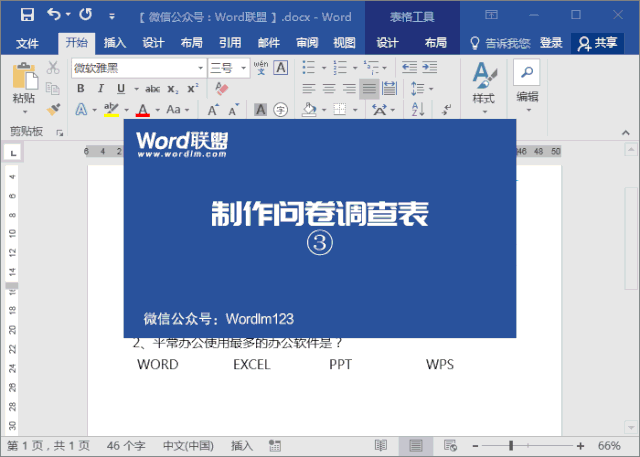Image resolution: width=640 pixels, height=457 pixels.
Task: Open the font color dropdown arrow
Action: click(x=158, y=110)
